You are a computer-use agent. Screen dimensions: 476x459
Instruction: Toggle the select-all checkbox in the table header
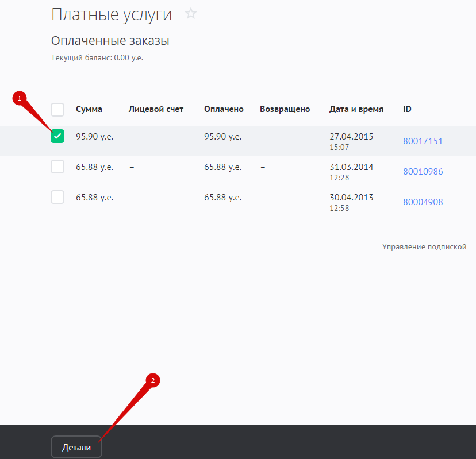tap(57, 110)
